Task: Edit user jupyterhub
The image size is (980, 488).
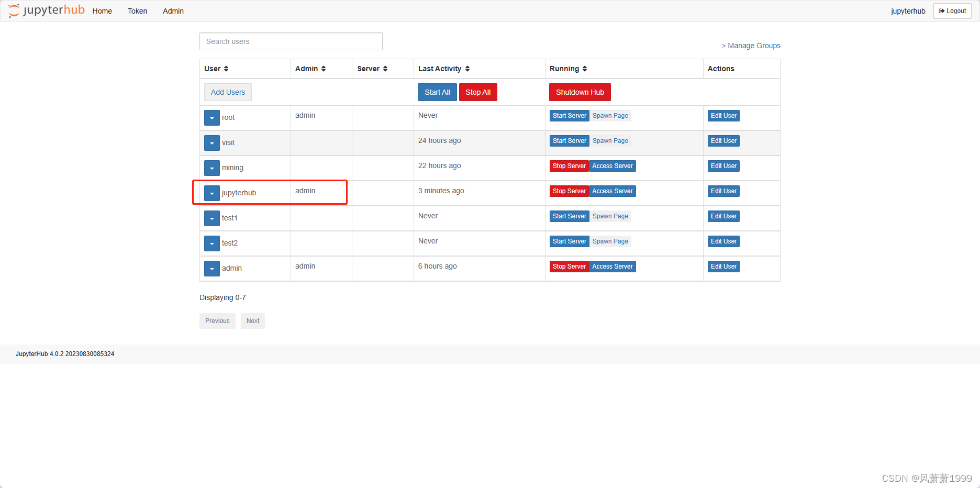Action: [723, 191]
